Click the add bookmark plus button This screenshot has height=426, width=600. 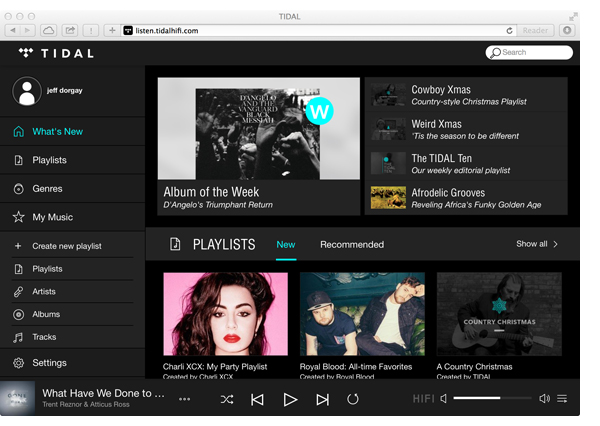click(x=112, y=30)
